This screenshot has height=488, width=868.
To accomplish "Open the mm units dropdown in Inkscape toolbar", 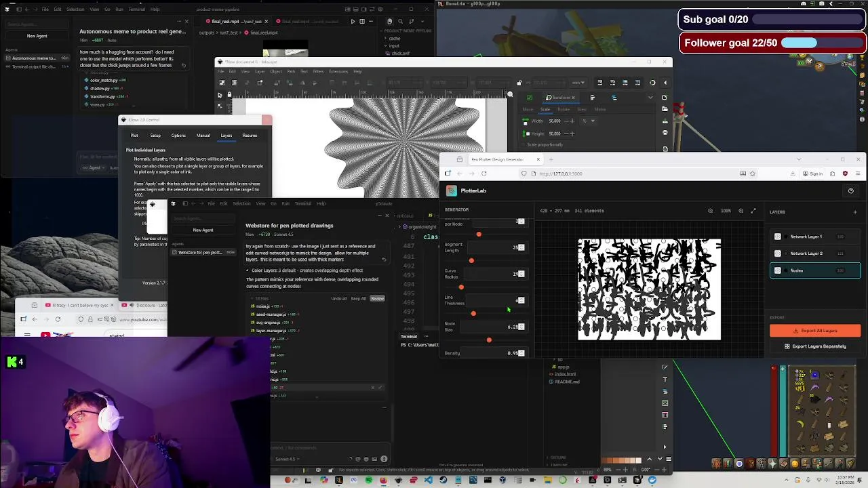I will [x=578, y=83].
